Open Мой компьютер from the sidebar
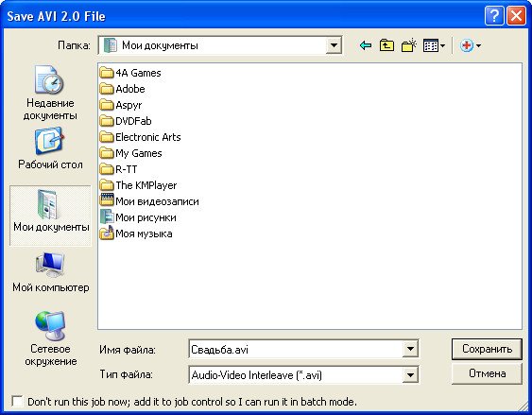 (x=50, y=272)
